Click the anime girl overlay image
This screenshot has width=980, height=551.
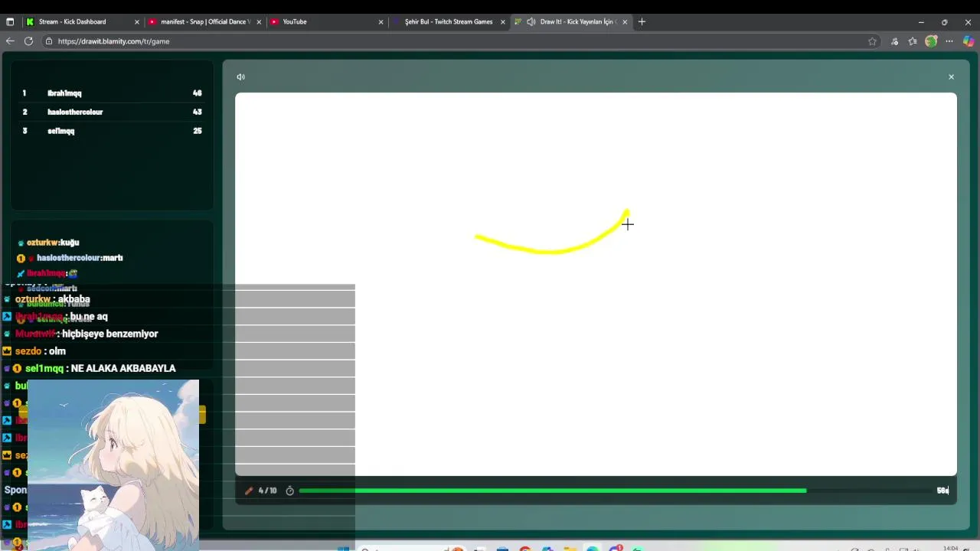[x=113, y=465]
